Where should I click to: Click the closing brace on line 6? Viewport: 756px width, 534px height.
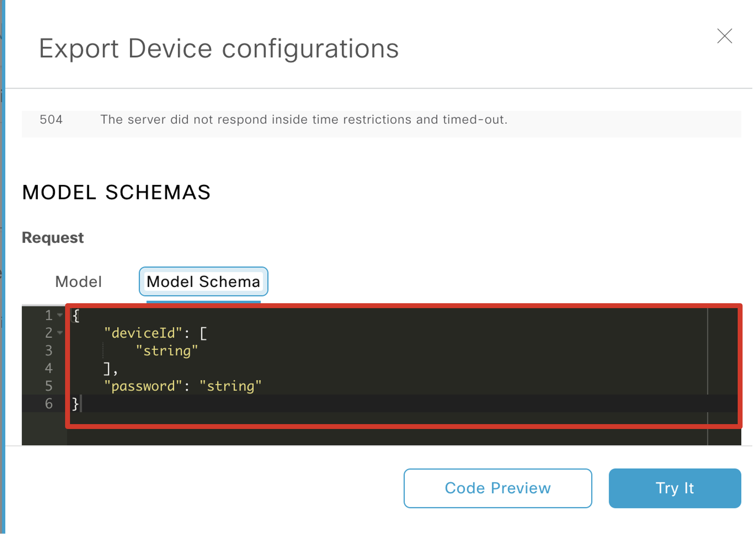[x=75, y=403]
